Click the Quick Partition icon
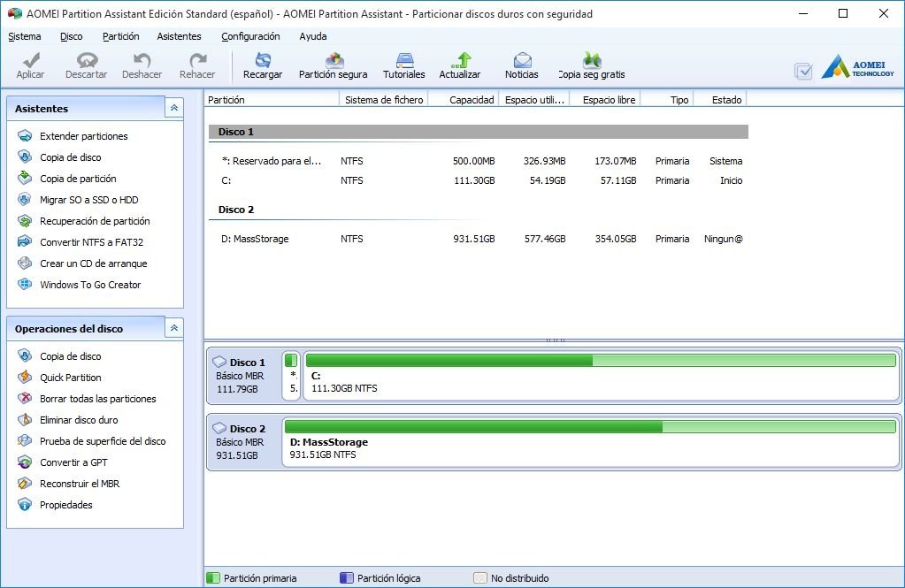The image size is (905, 588). 25,378
